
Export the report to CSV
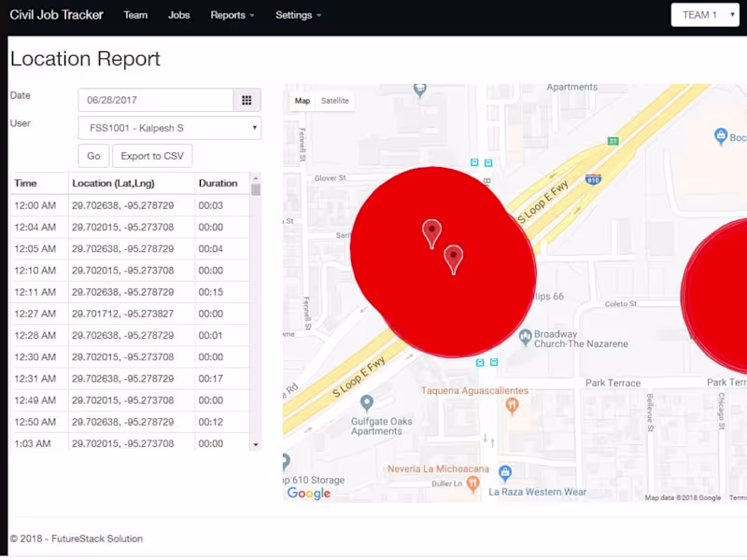[151, 156]
